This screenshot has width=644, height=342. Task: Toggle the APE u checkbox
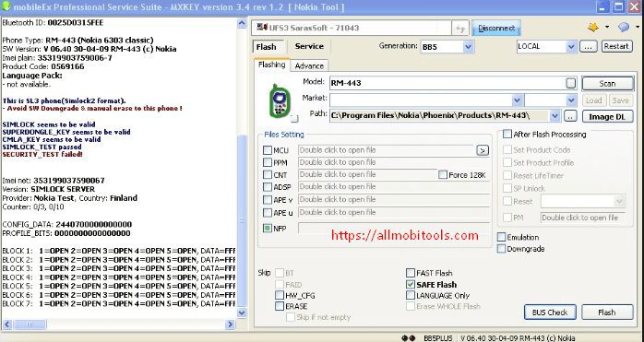coord(268,213)
